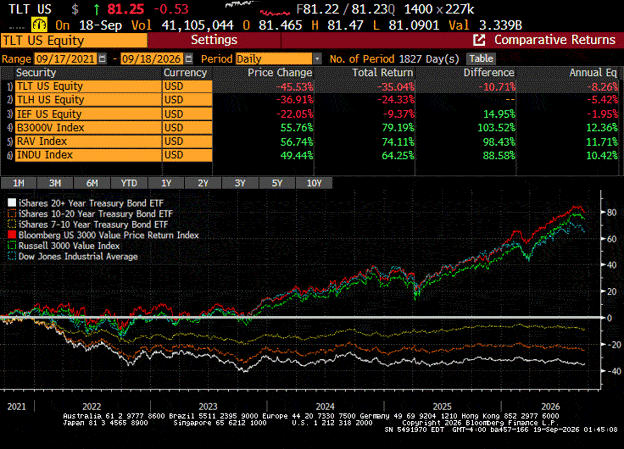Click the intraday sparkline chart in header
This screenshot has height=449, width=624.
pos(257,8)
